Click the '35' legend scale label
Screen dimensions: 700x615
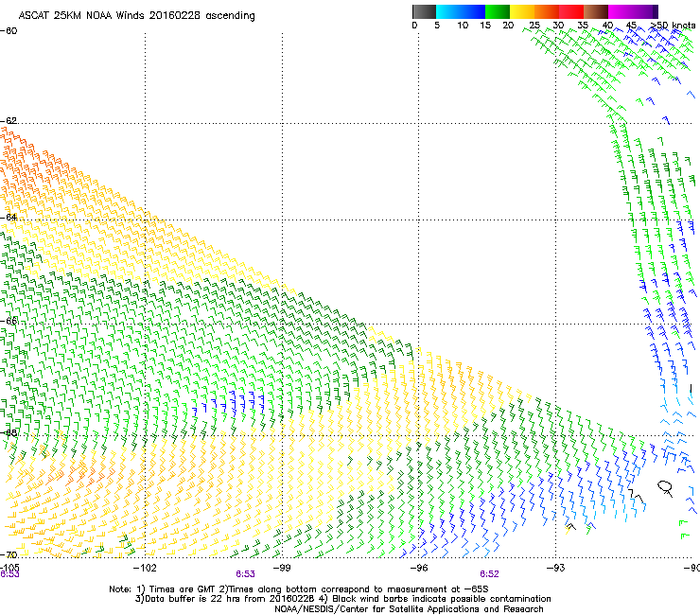(583, 26)
